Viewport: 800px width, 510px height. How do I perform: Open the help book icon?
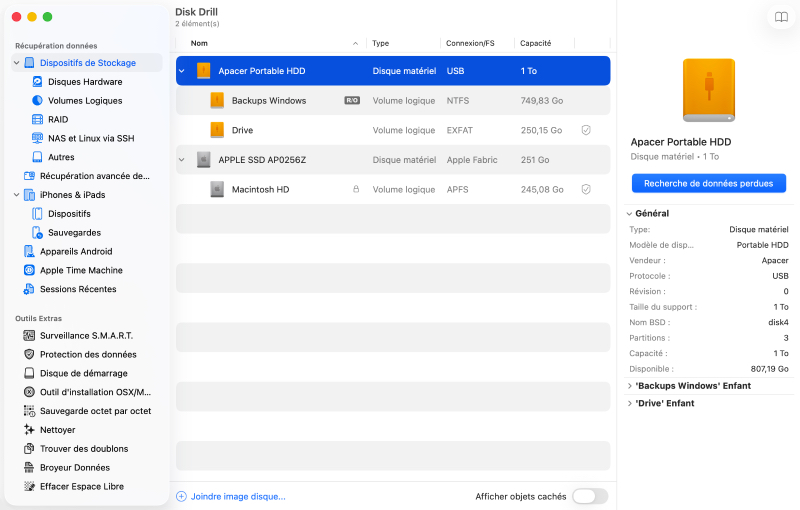pos(781,17)
